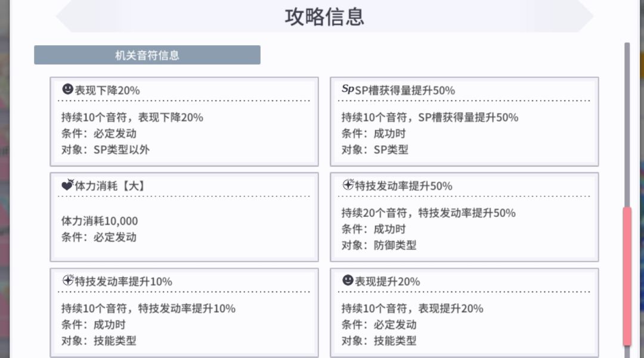Click the 持续10个音符，特技发动率提升10% description

click(148, 309)
